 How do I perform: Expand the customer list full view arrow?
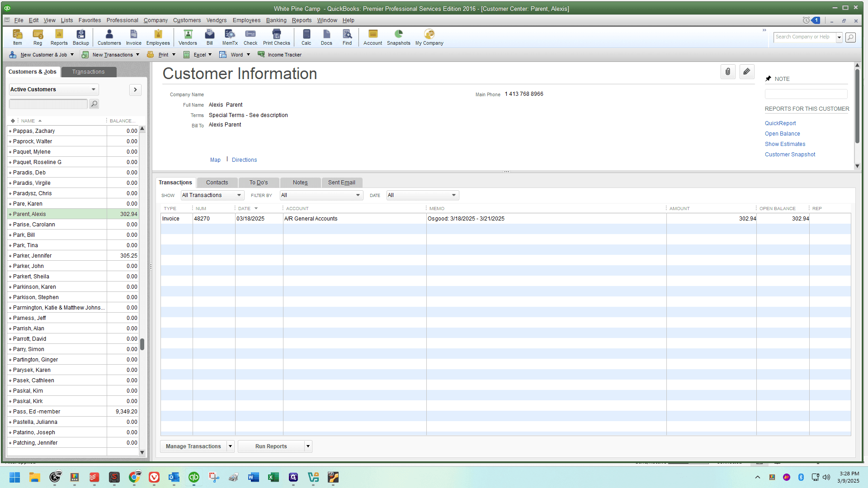(135, 89)
